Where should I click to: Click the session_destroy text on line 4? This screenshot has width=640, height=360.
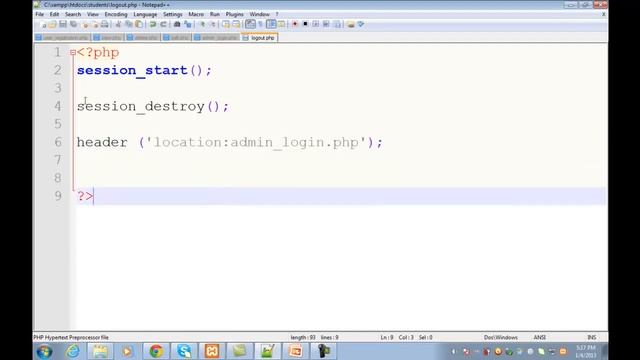click(x=141, y=106)
